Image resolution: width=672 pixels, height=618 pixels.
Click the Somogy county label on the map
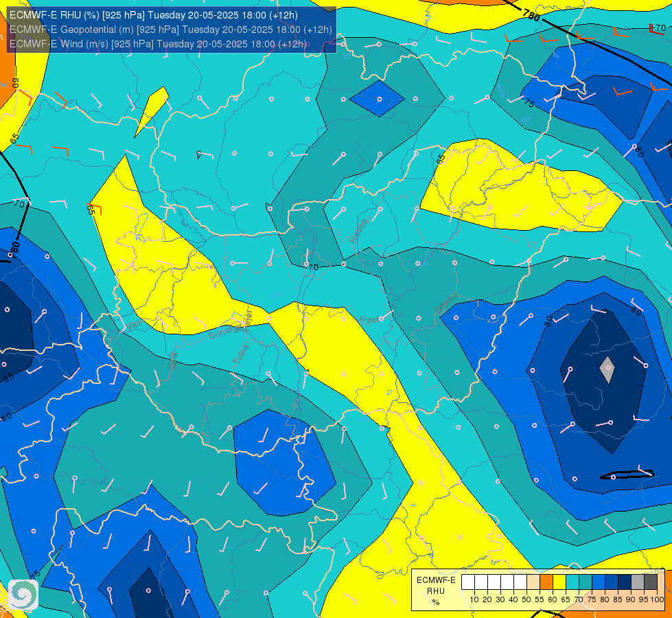(228, 331)
